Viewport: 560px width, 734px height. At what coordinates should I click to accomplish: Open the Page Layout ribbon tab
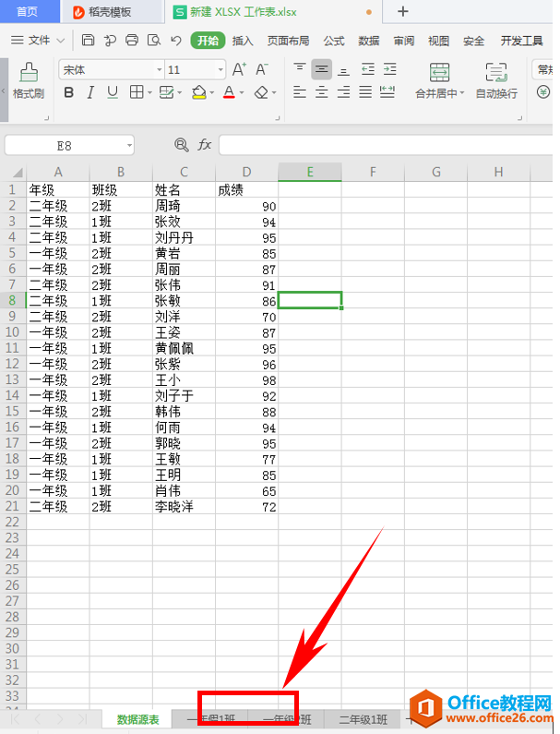coord(288,41)
